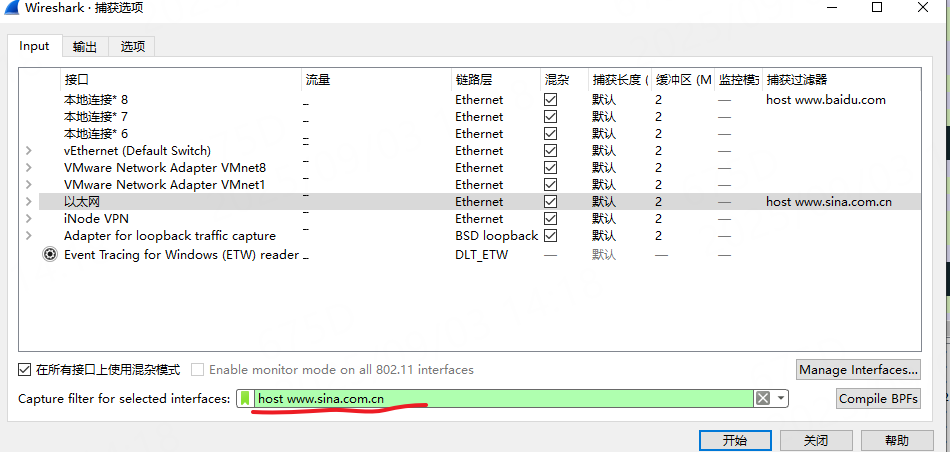Click the 关闭 button
Viewport: 950px width, 452px height.
816,440
